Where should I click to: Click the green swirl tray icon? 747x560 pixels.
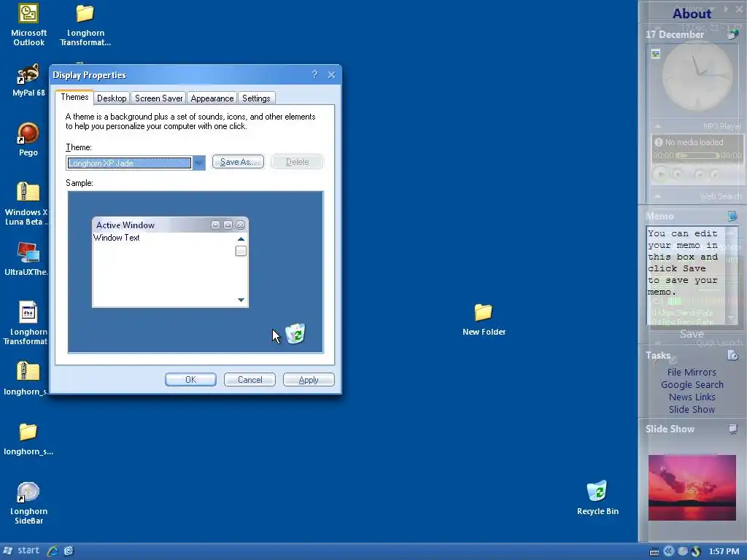[696, 551]
